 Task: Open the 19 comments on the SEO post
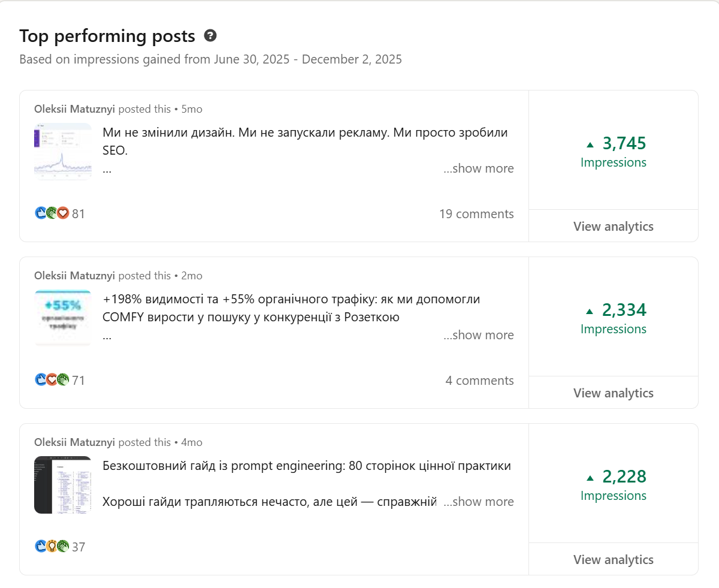(x=477, y=213)
